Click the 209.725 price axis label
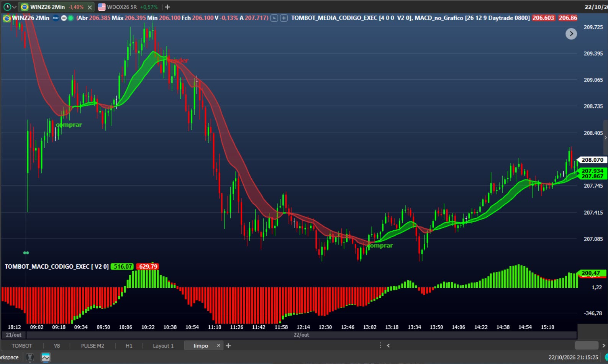Screen dimensions: 608x364 [593, 27]
